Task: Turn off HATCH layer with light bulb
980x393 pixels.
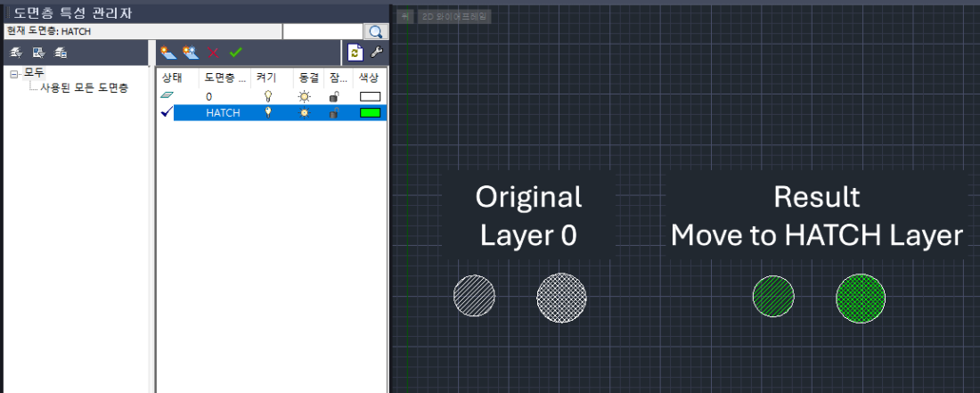Action: coord(266,113)
